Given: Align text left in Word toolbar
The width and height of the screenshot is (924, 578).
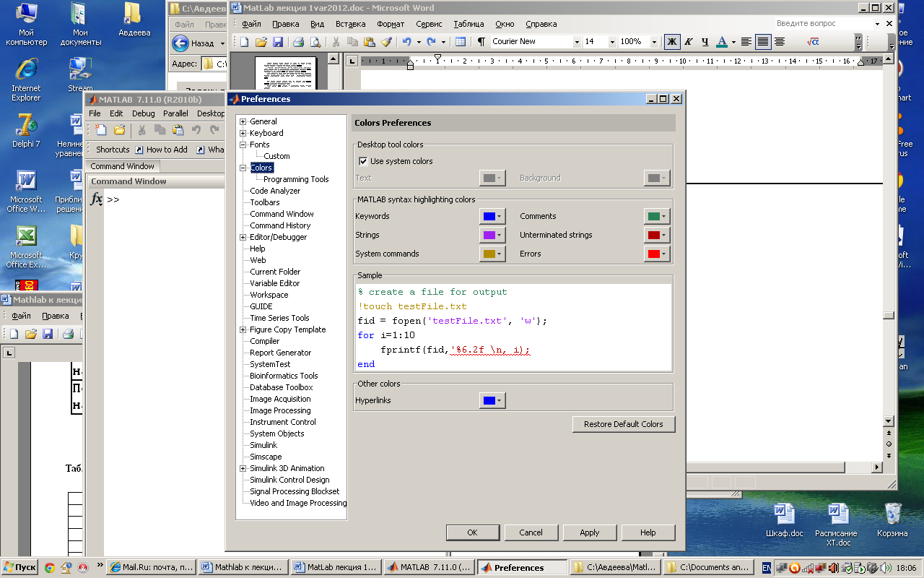Looking at the screenshot, I should pos(746,42).
